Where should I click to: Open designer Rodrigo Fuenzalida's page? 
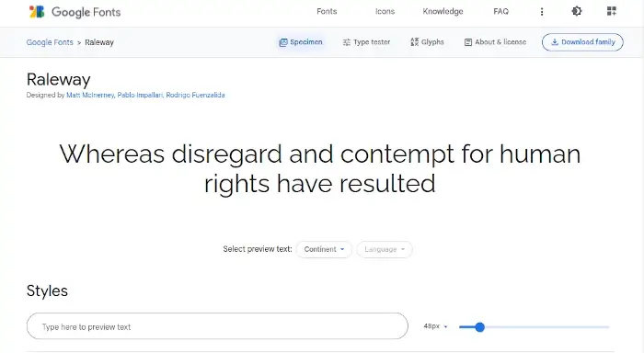195,96
